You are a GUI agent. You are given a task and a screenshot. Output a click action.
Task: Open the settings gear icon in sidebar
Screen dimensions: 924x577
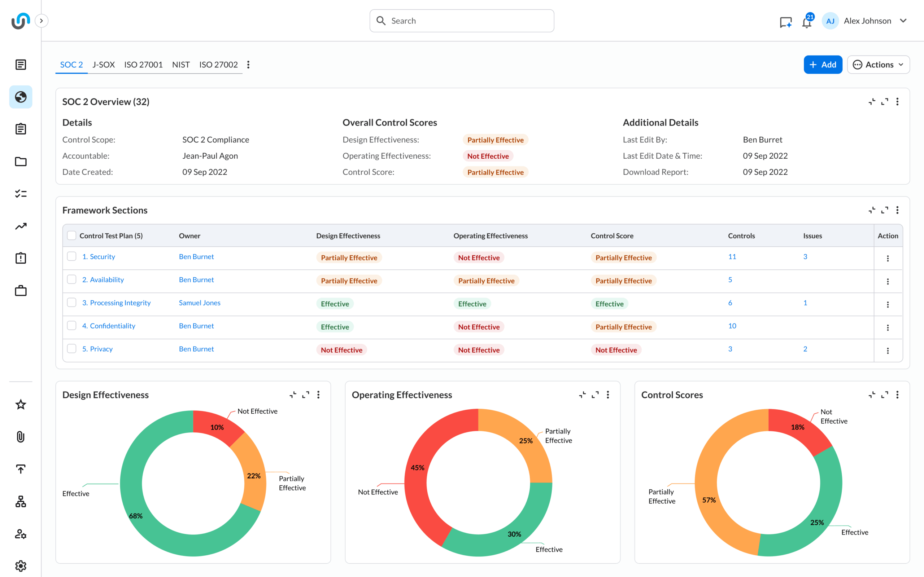[x=21, y=565]
